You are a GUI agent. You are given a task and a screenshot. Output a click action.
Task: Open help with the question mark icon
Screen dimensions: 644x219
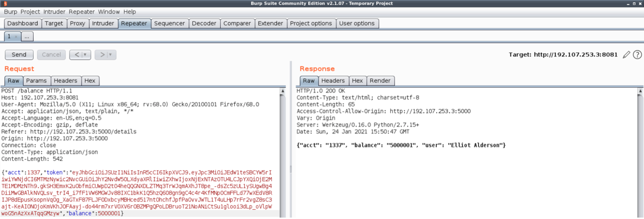637,55
